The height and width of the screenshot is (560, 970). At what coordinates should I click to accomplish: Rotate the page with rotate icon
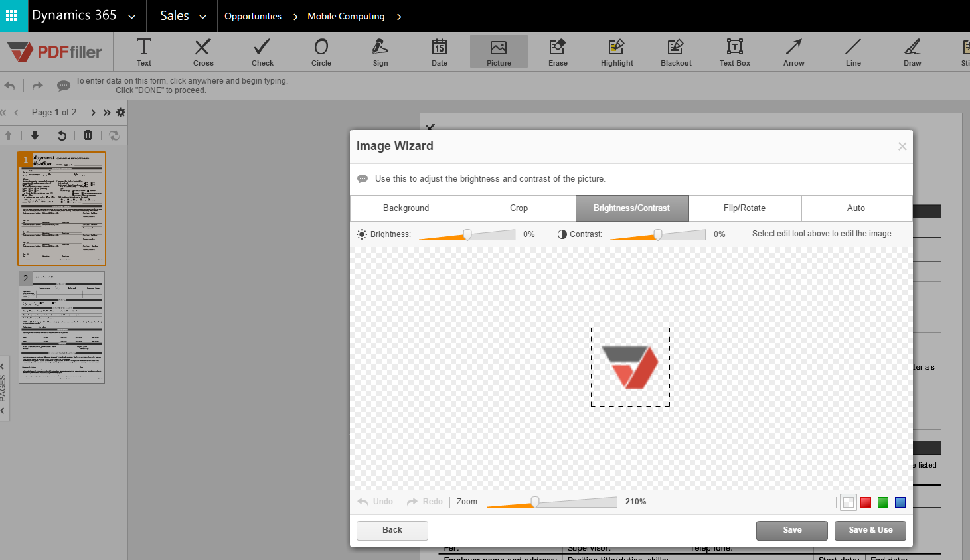(62, 135)
